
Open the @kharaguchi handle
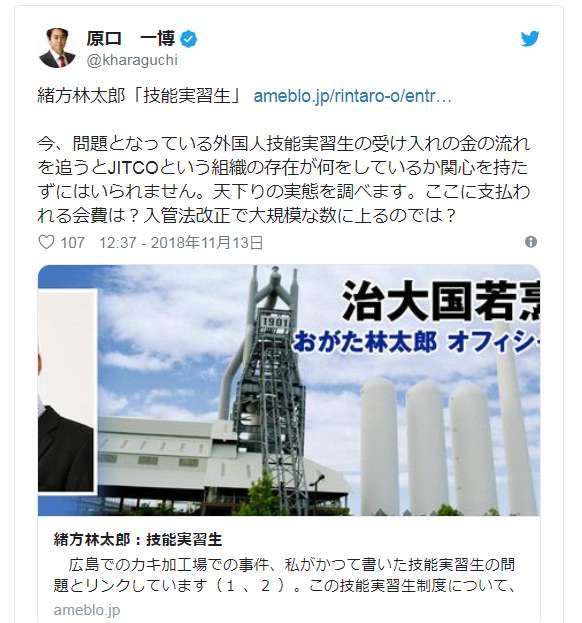(132, 60)
